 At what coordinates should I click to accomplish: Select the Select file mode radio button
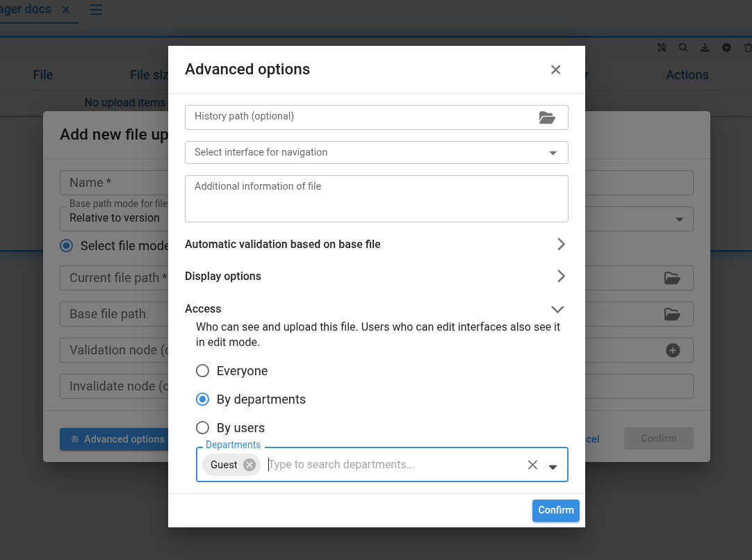point(67,246)
